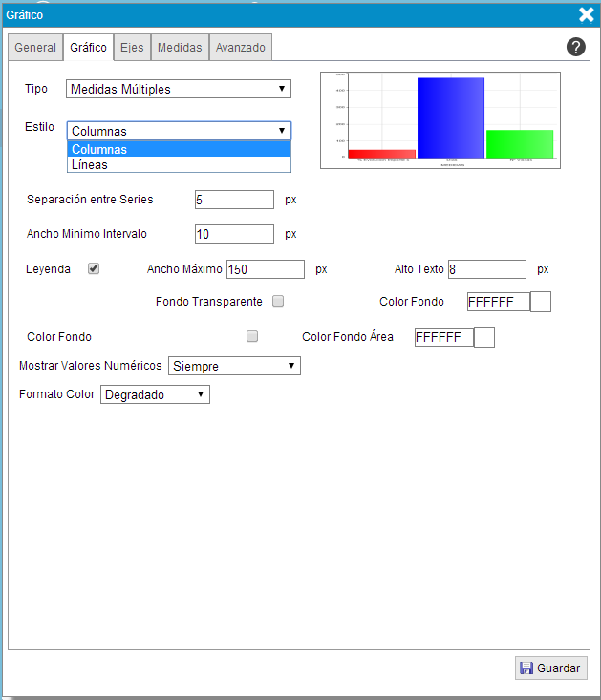Open the Ejes tab
Viewport: 601px width, 700px height.
[132, 48]
